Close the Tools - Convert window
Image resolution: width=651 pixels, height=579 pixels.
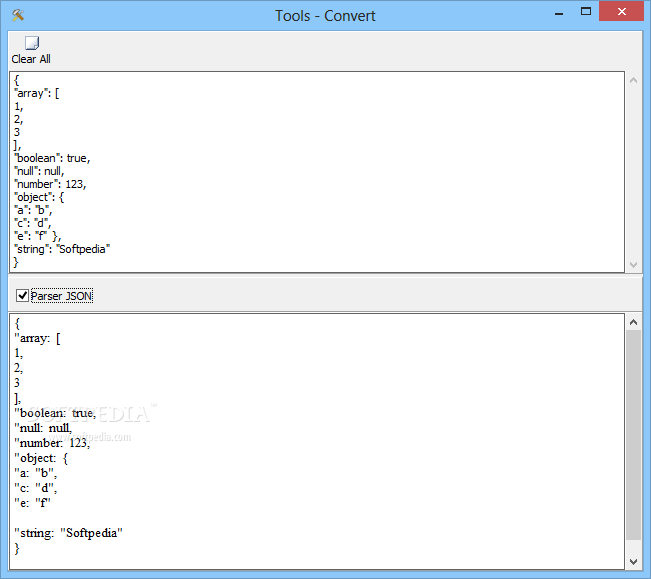tap(621, 12)
